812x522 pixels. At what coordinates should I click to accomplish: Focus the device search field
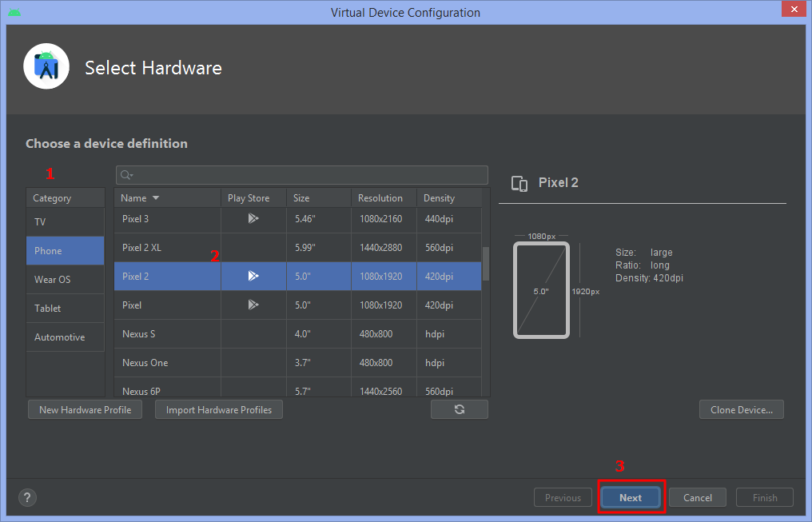click(x=302, y=175)
